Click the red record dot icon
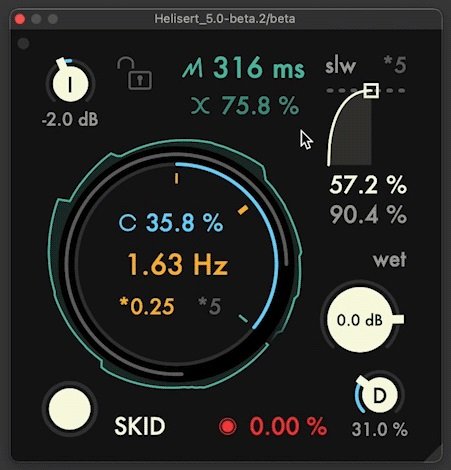This screenshot has width=451, height=470. pyautogui.click(x=228, y=426)
